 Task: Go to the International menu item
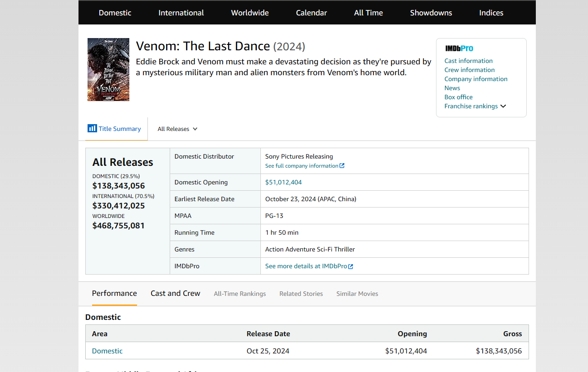181,13
